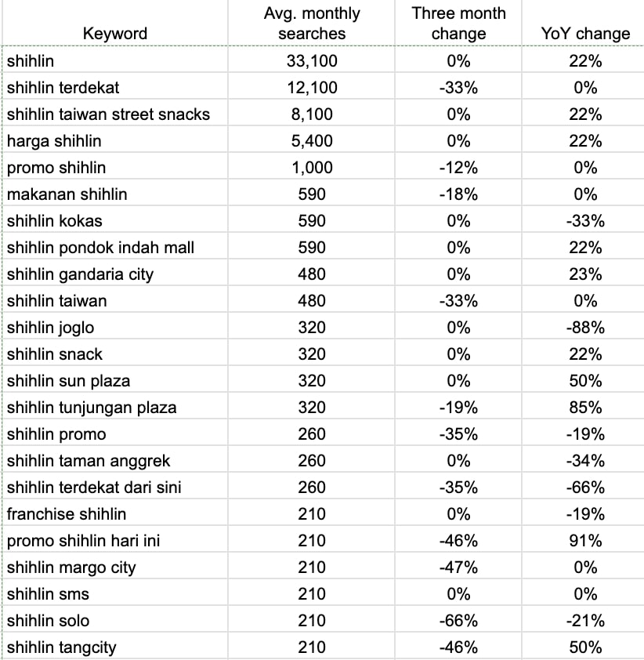Click the Avg. monthly searches header
The image size is (644, 660).
pyautogui.click(x=312, y=24)
